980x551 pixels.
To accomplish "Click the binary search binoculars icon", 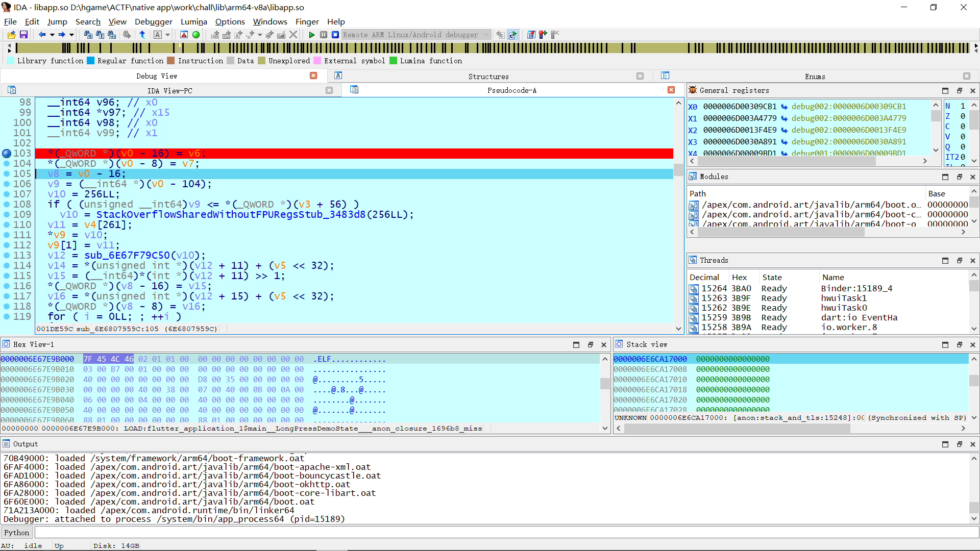I will pos(112,35).
